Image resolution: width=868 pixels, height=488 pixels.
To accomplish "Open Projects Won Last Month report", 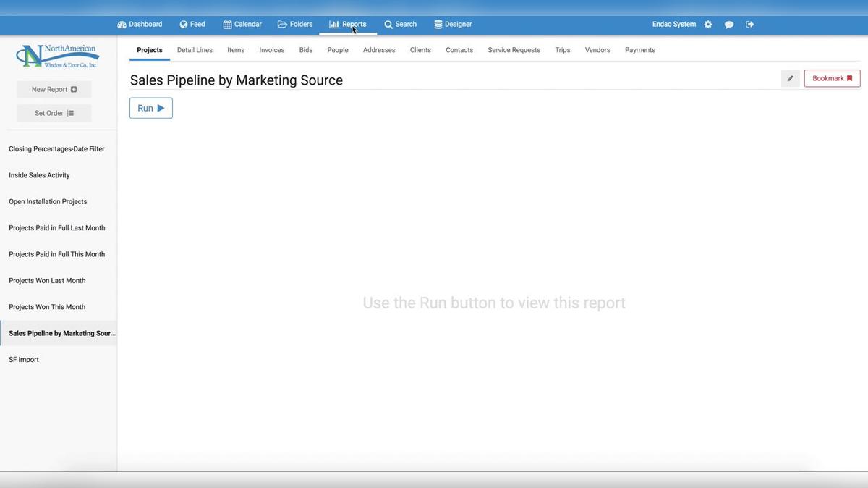I will 48,281.
